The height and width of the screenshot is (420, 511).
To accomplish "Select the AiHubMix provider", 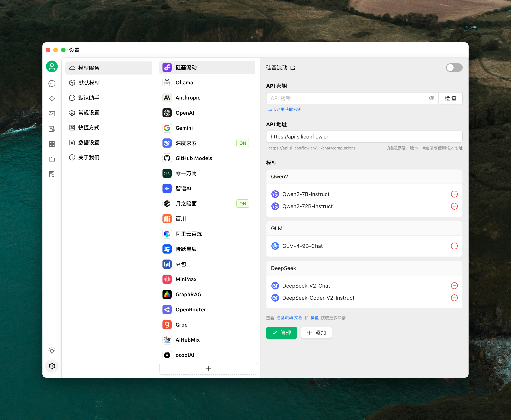I will [x=207, y=340].
